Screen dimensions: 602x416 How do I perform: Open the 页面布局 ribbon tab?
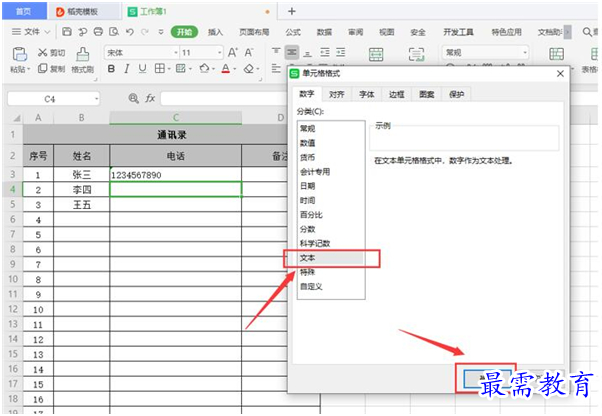254,32
